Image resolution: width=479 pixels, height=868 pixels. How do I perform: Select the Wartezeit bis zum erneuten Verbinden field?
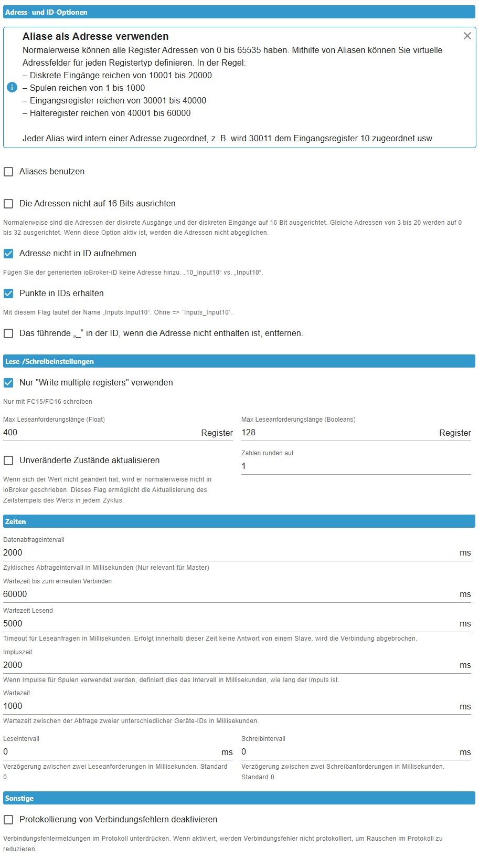[x=229, y=594]
